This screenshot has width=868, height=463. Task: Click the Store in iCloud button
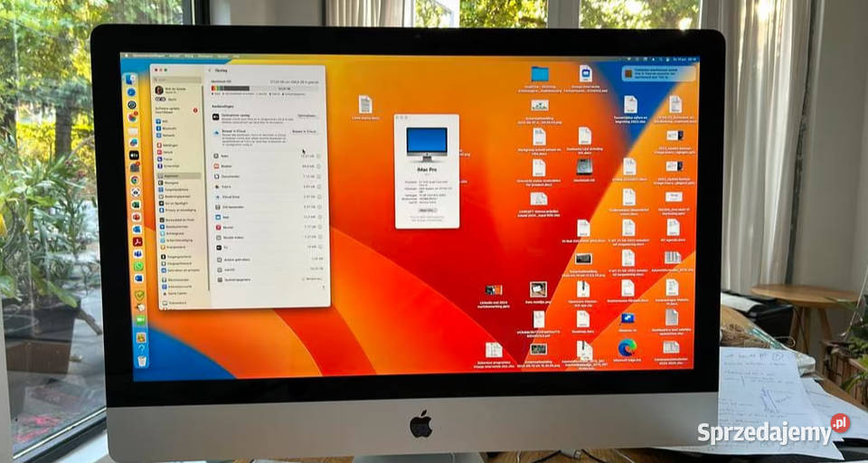[x=304, y=131]
